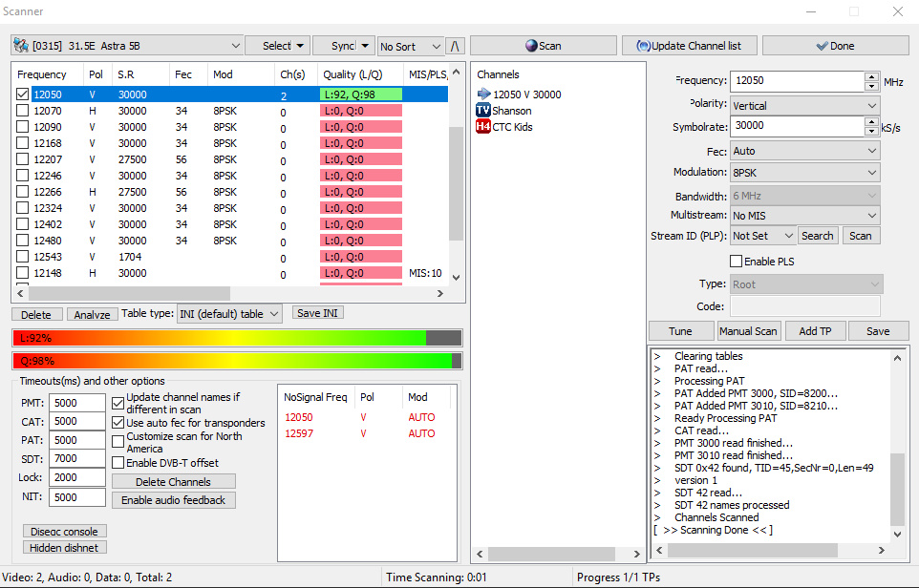Click the Lock timeout field showing 2000
The width and height of the screenshot is (919, 588).
[77, 476]
